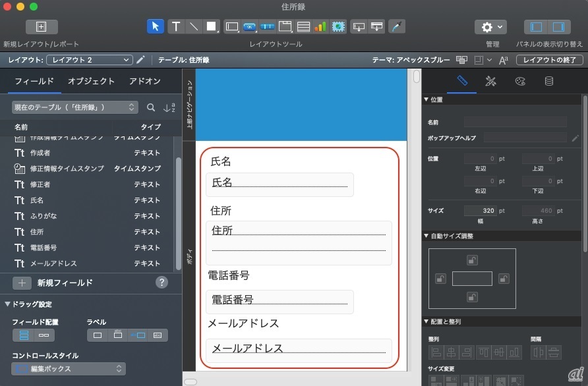This screenshot has height=386, width=588.
Task: Click the レイアウトの終了 button
Action: [x=549, y=60]
